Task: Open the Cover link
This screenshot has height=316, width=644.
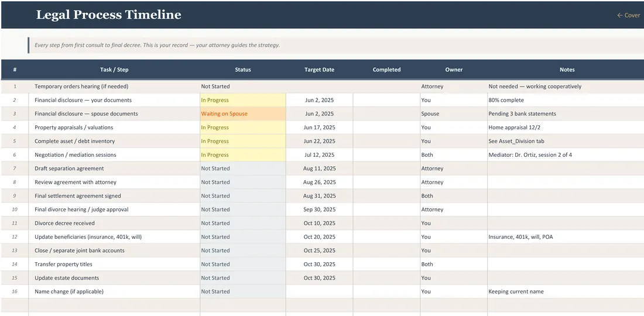Action: (x=628, y=15)
